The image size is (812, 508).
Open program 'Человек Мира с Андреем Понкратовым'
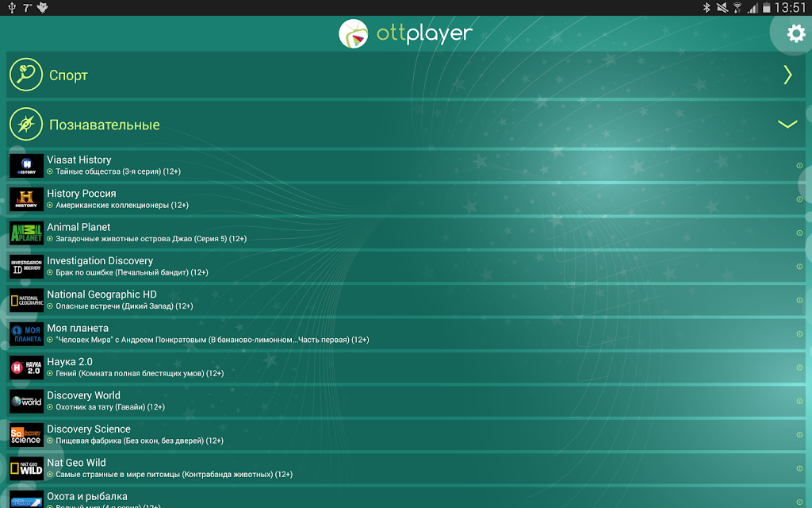tap(213, 340)
